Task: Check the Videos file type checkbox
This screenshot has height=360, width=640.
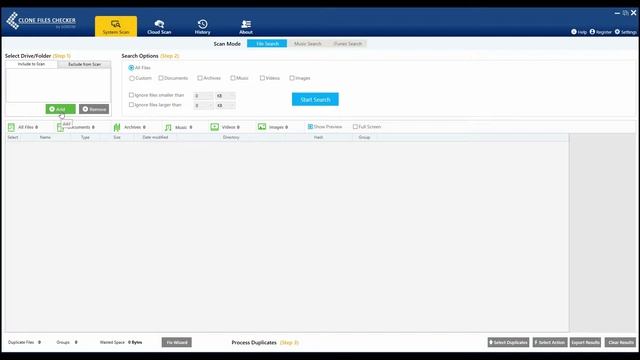Action: tap(262, 78)
